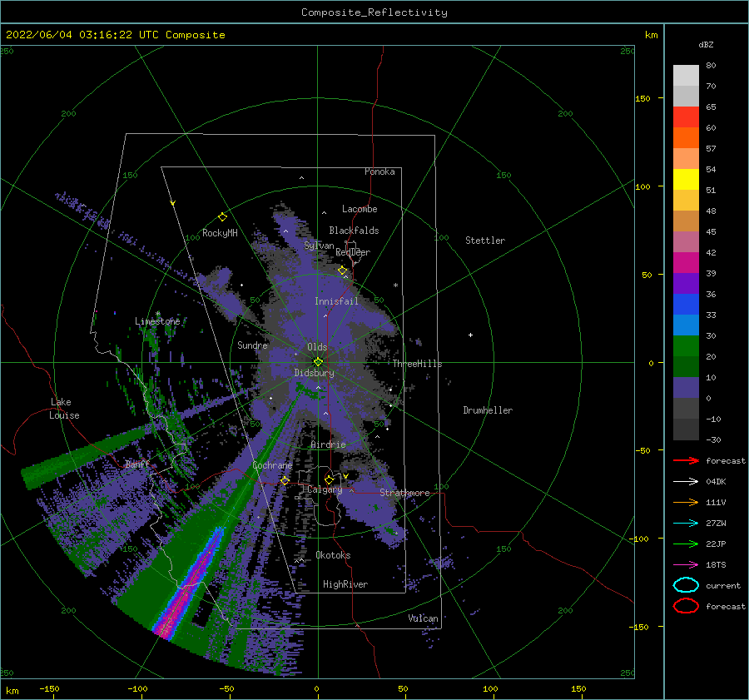
Task: Click the red forecast arrow in legend
Action: point(686,460)
